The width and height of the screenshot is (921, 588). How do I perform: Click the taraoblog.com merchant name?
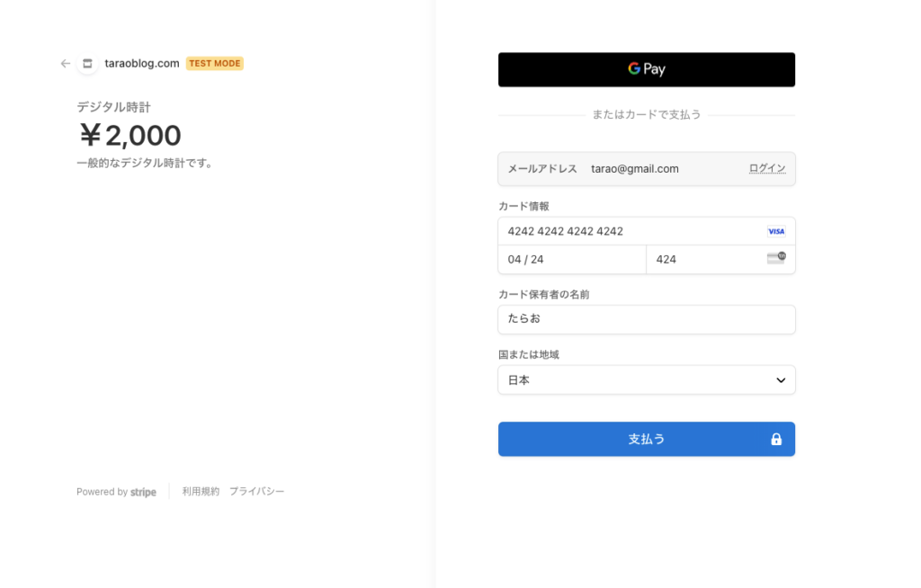tap(142, 64)
